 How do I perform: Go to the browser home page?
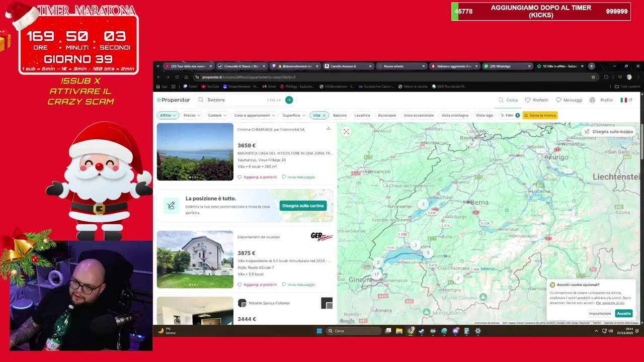[186, 77]
